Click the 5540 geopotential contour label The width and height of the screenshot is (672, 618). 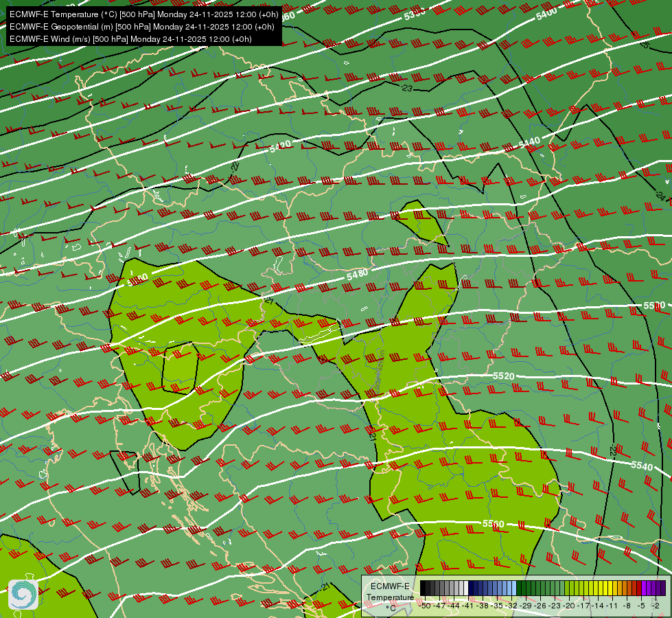tap(642, 466)
